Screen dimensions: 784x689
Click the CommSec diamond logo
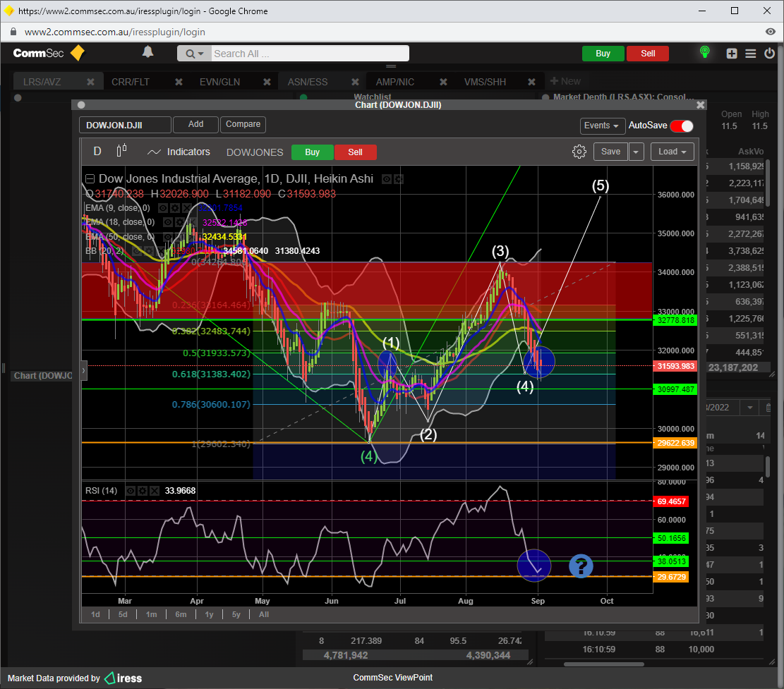(78, 53)
